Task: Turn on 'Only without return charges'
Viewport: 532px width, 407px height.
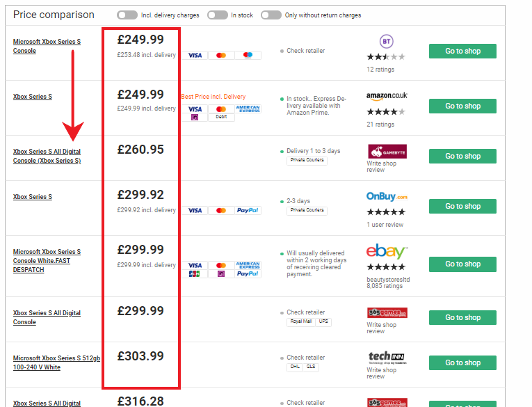Action: point(271,15)
